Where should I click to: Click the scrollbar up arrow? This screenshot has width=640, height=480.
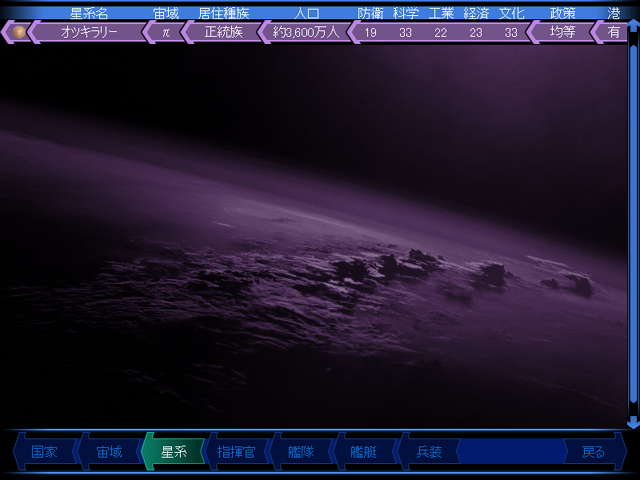[633, 26]
